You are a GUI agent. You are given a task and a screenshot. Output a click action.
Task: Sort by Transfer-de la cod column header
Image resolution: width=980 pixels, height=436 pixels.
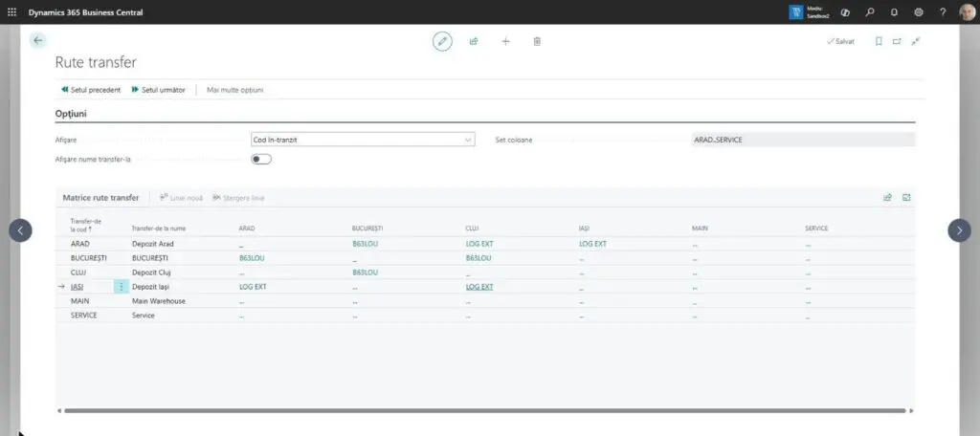(86, 225)
